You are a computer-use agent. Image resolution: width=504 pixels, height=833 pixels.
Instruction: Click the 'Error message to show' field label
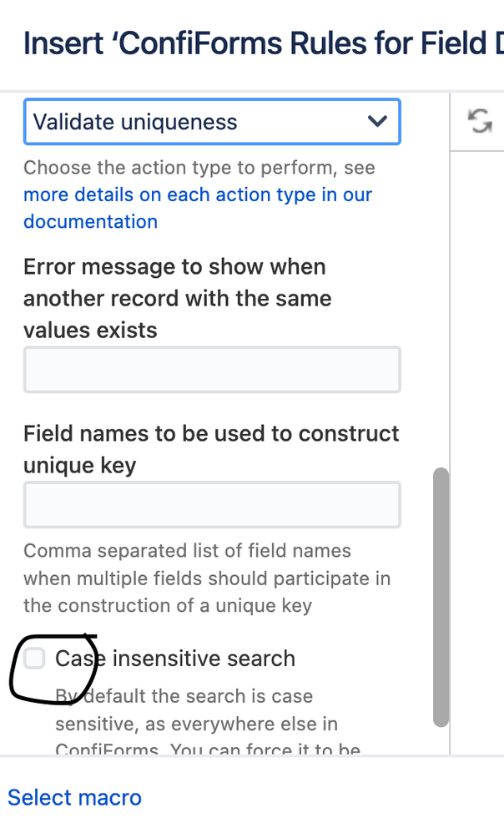click(x=178, y=299)
